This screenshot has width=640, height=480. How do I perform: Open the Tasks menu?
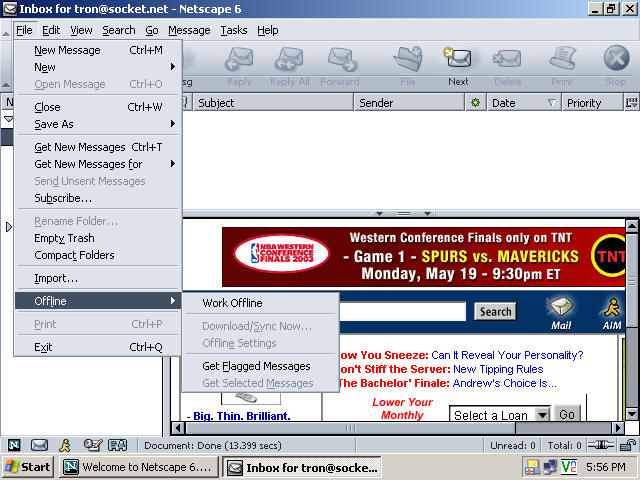(233, 30)
